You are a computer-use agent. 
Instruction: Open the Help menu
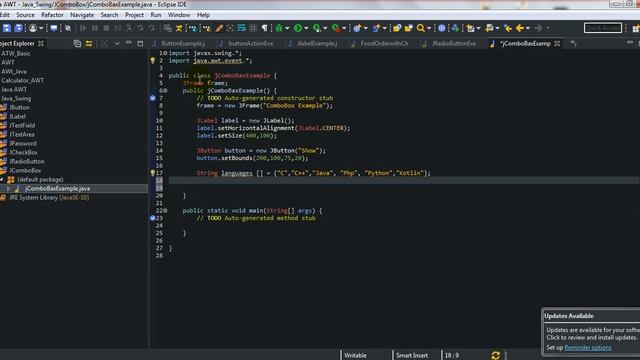[203, 15]
